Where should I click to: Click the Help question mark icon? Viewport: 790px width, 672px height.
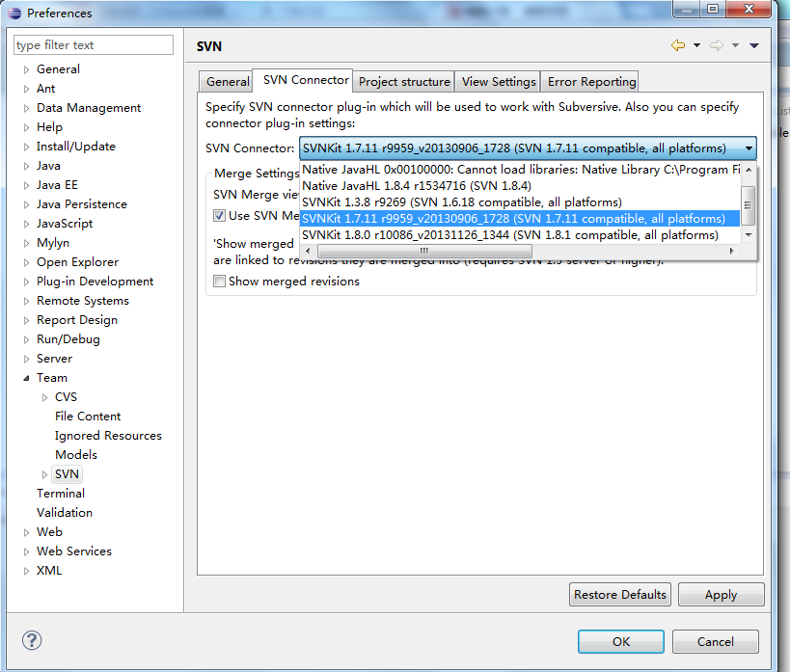(x=32, y=641)
